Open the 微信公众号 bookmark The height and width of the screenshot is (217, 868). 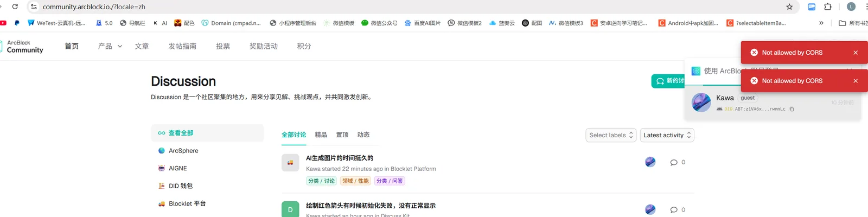(x=379, y=23)
